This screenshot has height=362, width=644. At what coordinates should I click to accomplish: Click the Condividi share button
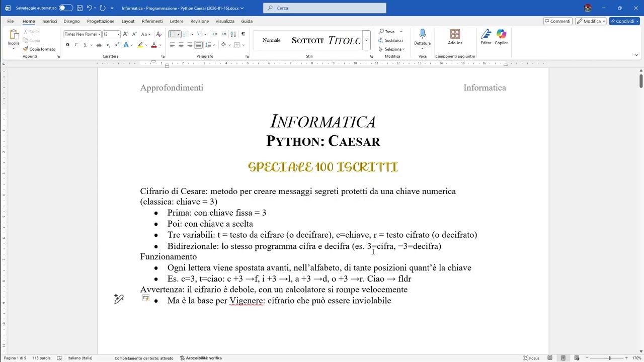[x=624, y=21]
